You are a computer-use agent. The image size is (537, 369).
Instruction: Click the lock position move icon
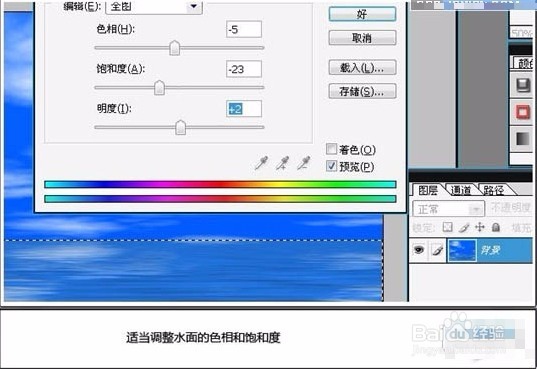point(480,227)
